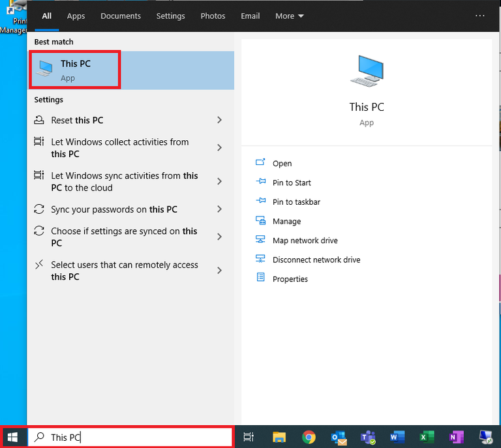This screenshot has width=501, height=448.
Task: Open Excel from the taskbar
Action: click(x=427, y=437)
